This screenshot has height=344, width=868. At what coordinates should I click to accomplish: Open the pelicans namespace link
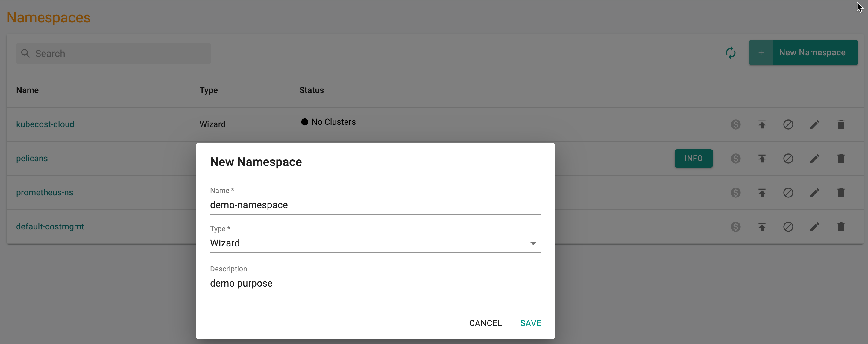click(32, 158)
